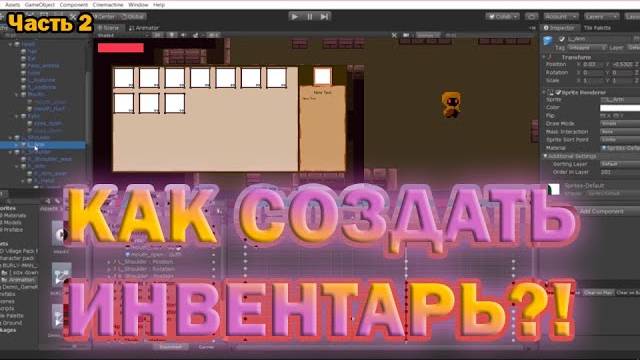640x360 pixels.
Task: Toggle the 2D scene view button
Action: coord(158,36)
